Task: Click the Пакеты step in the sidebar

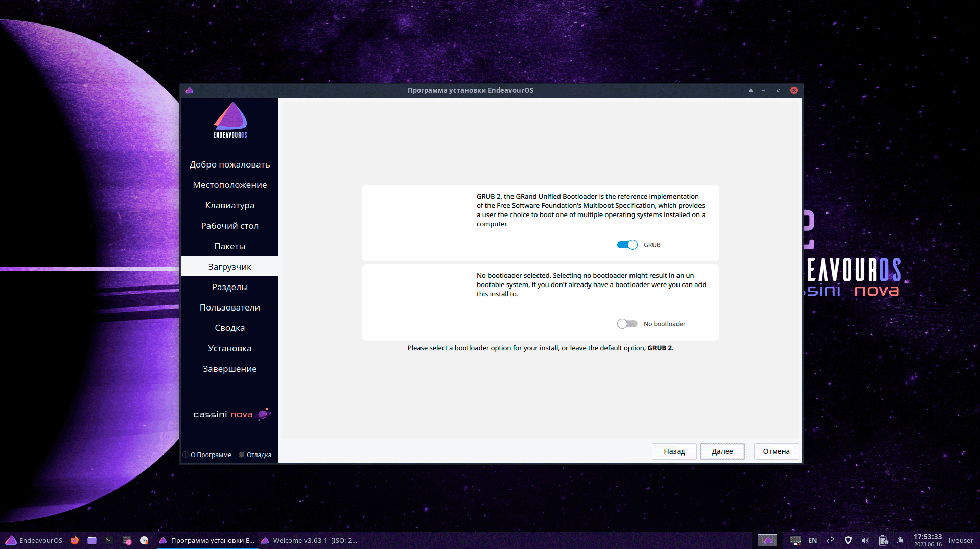Action: coord(230,246)
